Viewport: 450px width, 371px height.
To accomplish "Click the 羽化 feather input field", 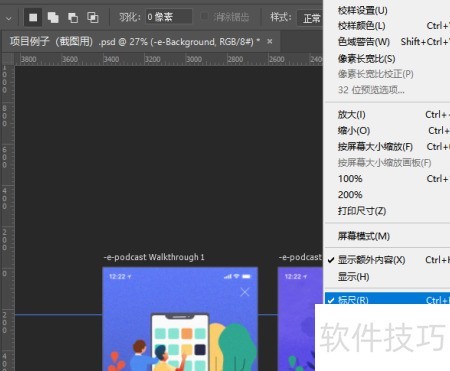I will (169, 17).
